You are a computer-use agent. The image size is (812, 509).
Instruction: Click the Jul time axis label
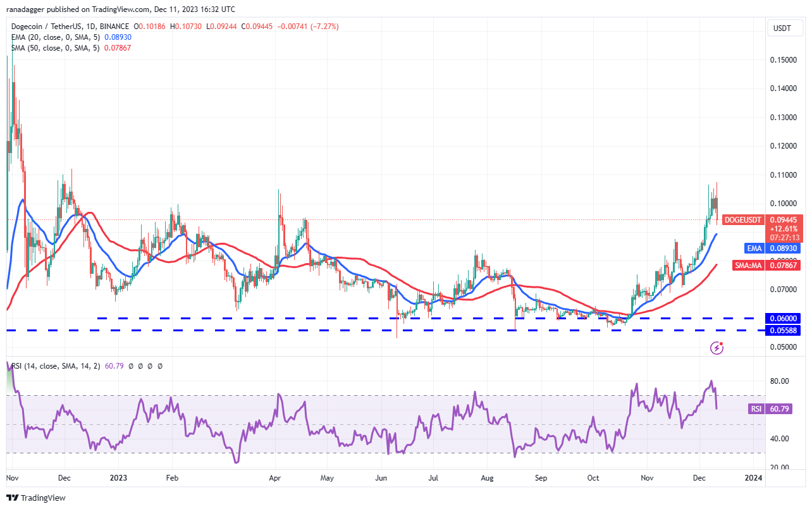[433, 479]
